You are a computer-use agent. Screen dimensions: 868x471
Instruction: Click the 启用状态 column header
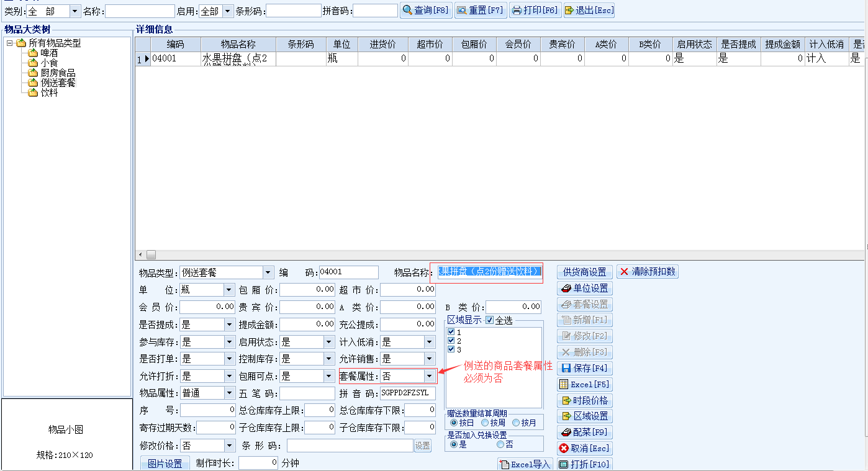(x=694, y=45)
